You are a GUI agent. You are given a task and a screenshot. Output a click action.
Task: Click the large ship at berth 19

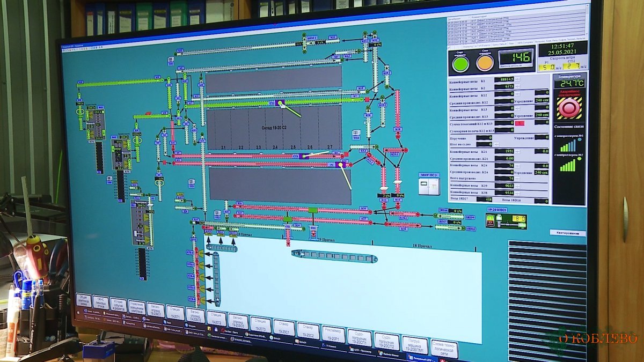[x=334, y=256]
